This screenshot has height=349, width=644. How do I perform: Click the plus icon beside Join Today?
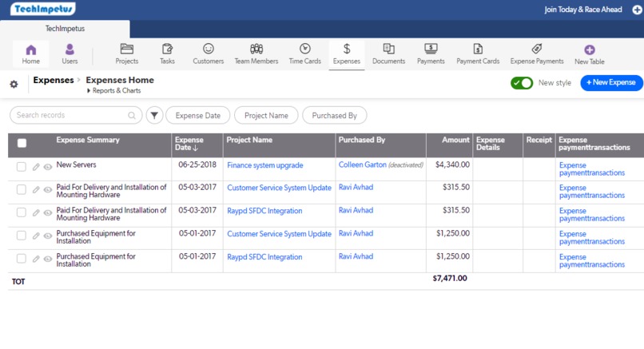point(637,10)
